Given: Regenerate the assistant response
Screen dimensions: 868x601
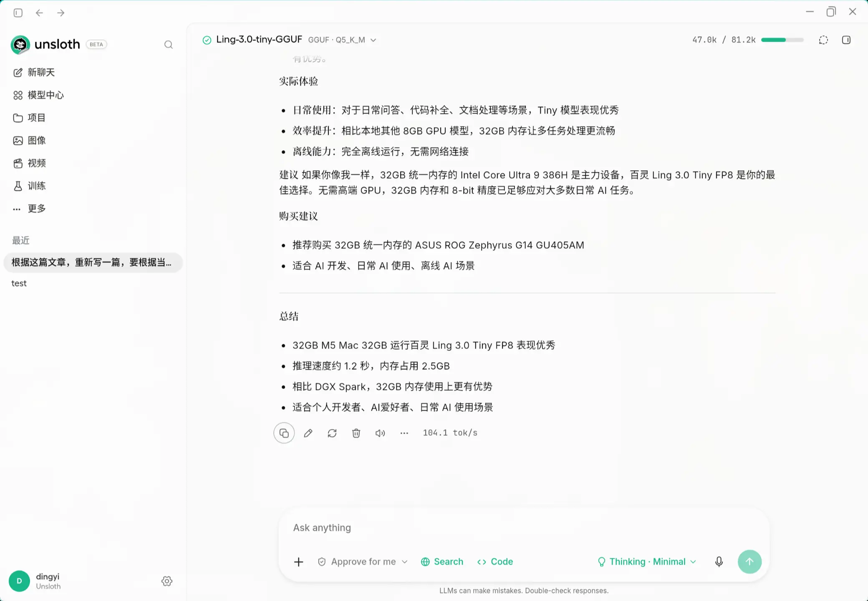Looking at the screenshot, I should point(332,433).
